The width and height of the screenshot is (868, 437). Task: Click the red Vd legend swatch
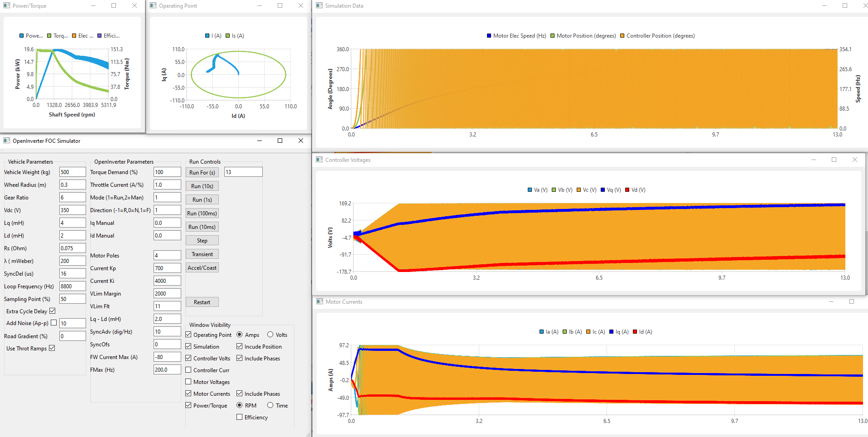pos(627,190)
